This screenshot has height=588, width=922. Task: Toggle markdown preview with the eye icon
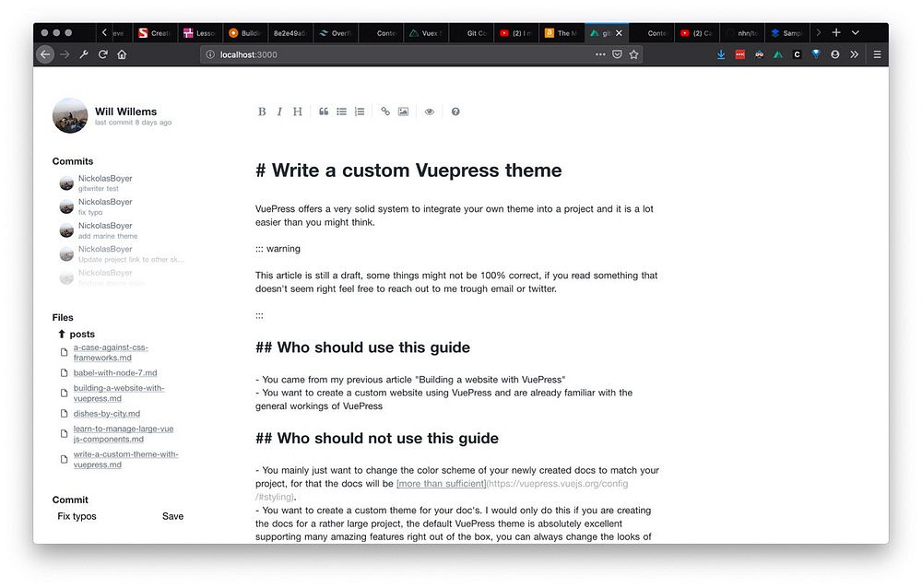click(x=430, y=112)
